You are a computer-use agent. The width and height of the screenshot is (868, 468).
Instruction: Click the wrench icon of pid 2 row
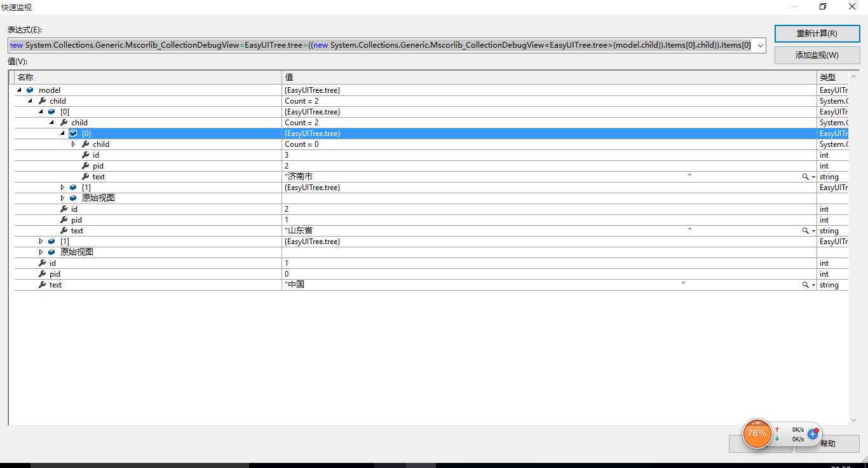coord(85,166)
